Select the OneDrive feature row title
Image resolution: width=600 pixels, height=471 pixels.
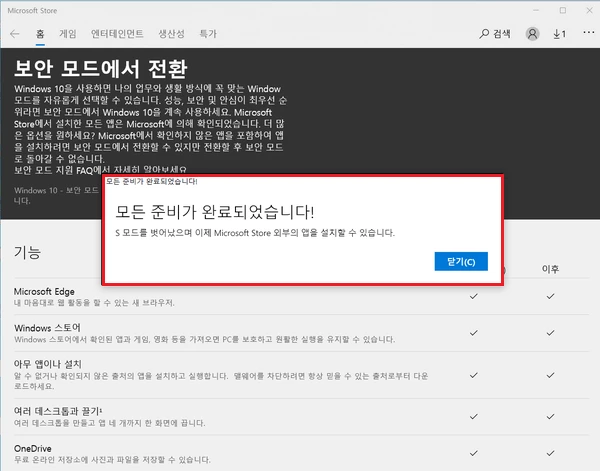[33, 448]
